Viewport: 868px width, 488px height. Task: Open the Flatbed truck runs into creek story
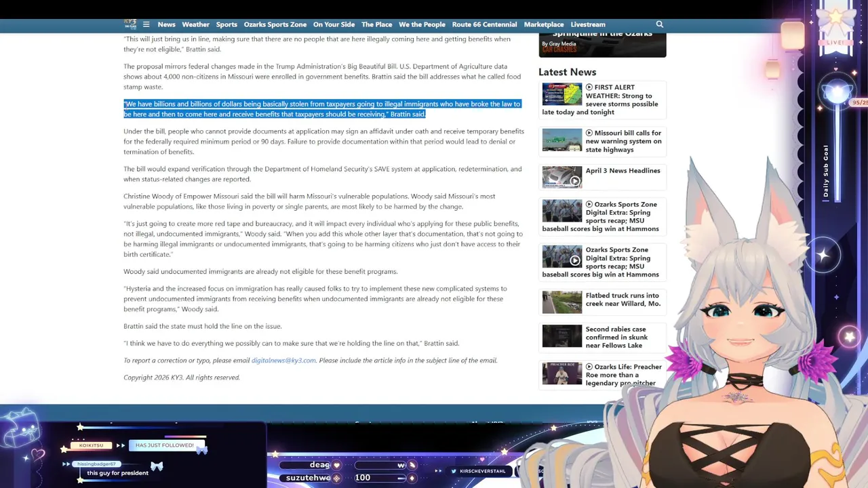point(623,300)
